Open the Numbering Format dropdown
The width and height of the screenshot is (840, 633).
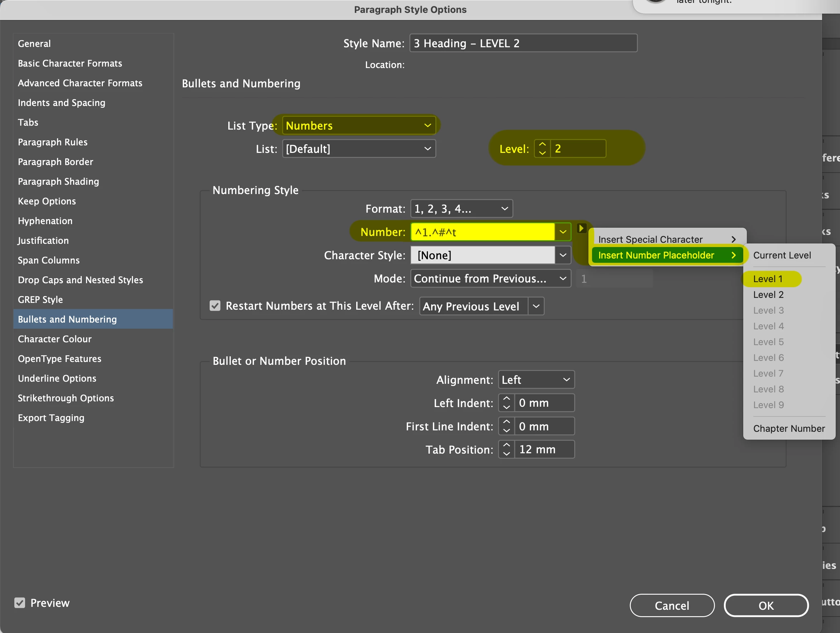[461, 209]
